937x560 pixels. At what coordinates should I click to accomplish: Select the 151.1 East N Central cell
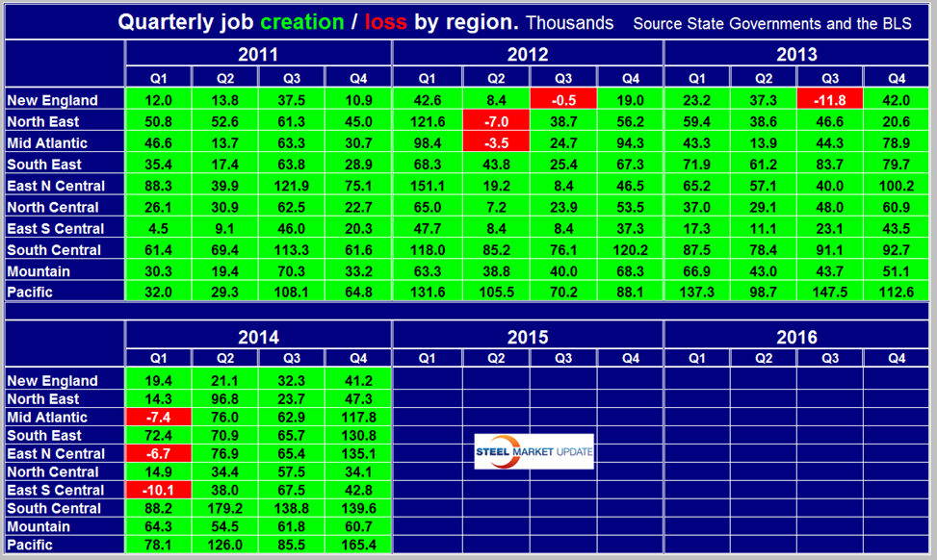click(x=427, y=186)
